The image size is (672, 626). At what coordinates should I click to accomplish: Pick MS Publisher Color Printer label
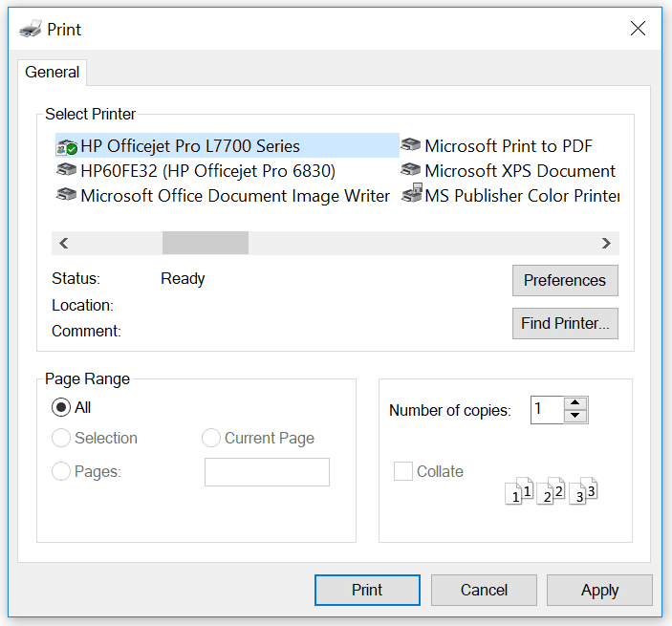[522, 196]
